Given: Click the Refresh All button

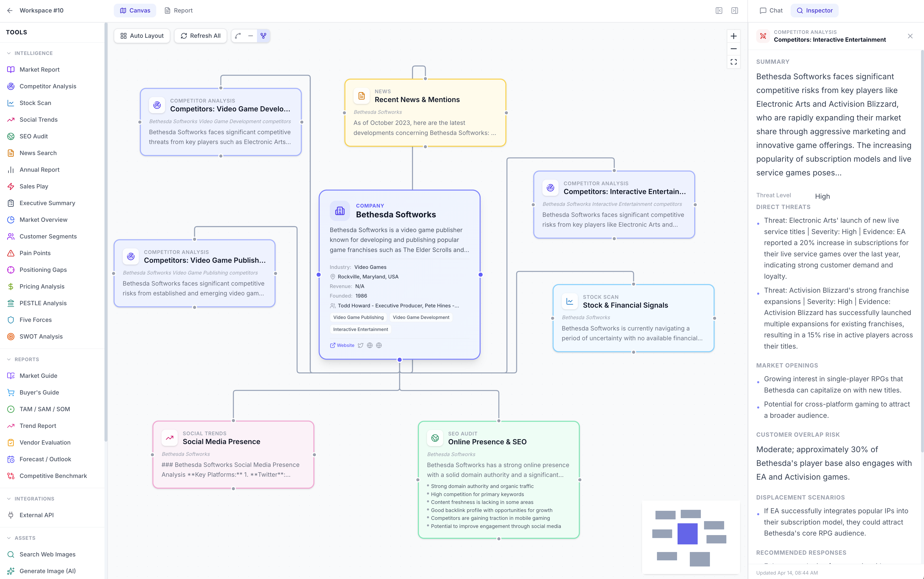Looking at the screenshot, I should click(201, 36).
